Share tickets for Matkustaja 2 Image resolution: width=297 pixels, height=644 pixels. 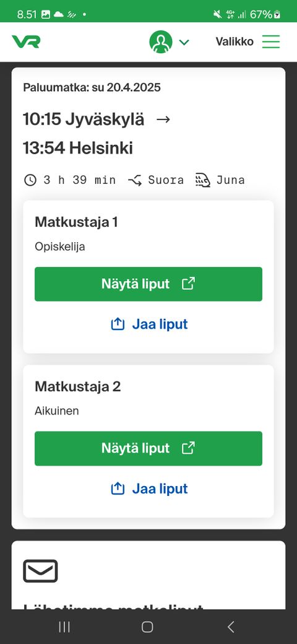(x=149, y=489)
